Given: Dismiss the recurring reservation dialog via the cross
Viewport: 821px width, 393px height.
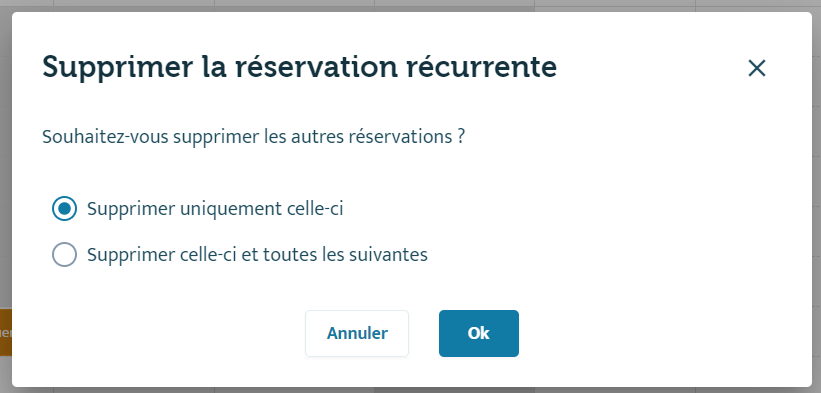Looking at the screenshot, I should (757, 68).
